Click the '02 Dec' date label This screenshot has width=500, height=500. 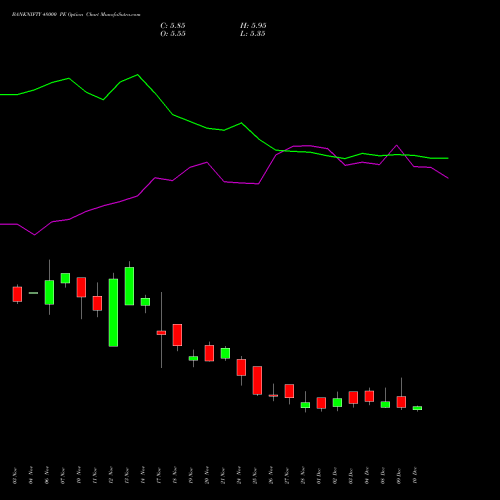click(x=335, y=475)
